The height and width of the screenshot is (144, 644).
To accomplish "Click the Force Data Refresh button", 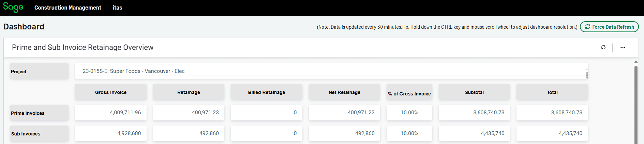I will click(609, 27).
